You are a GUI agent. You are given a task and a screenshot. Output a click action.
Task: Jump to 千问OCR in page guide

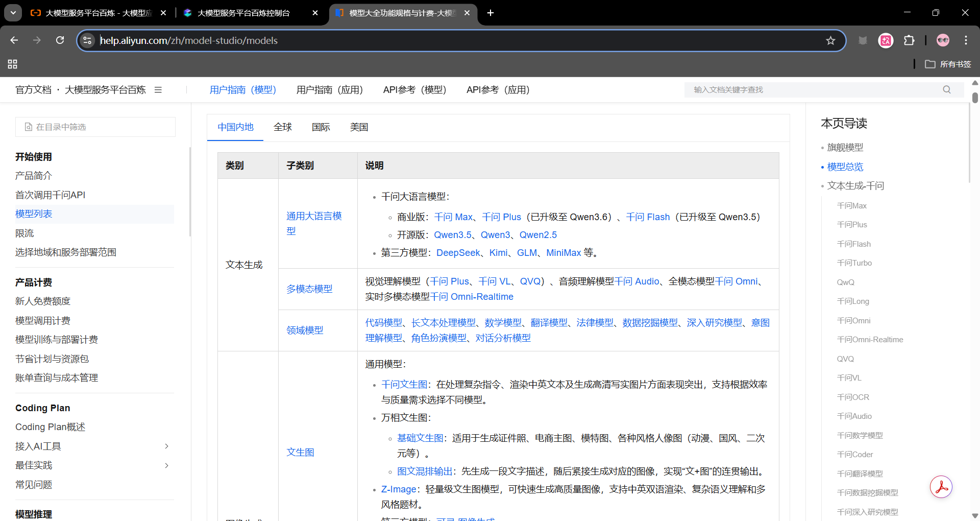click(x=853, y=397)
